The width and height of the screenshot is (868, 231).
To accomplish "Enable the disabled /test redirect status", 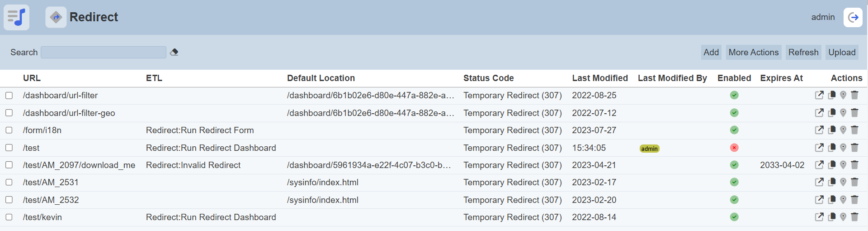I will 734,148.
